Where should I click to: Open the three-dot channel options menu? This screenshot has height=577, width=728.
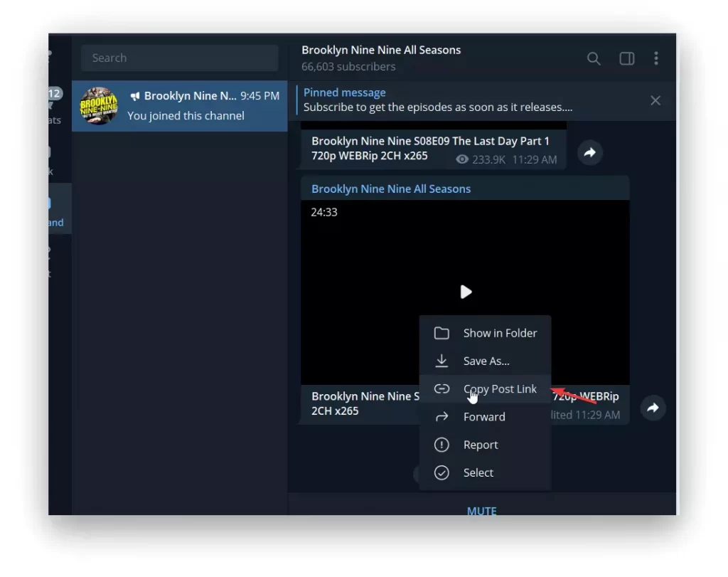pyautogui.click(x=656, y=58)
